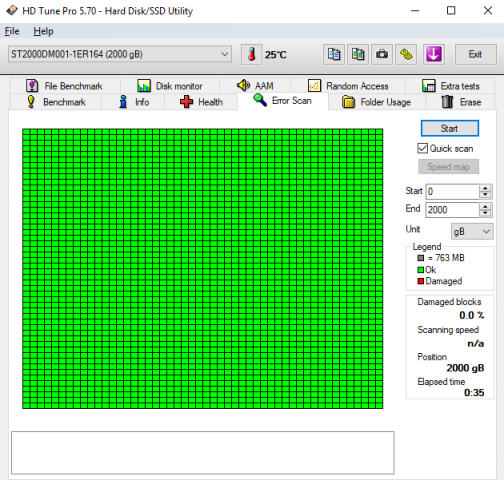Increase the End value with up arrow
This screenshot has width=504, height=480.
(x=485, y=206)
